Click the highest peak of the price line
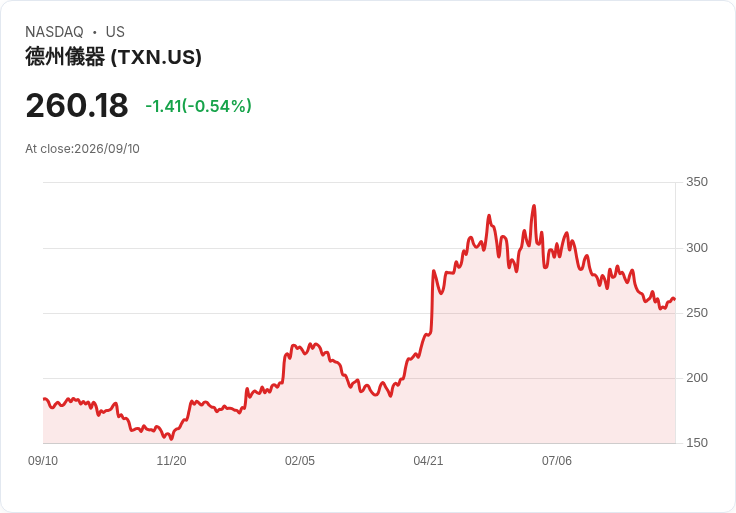736x513 pixels. (534, 206)
